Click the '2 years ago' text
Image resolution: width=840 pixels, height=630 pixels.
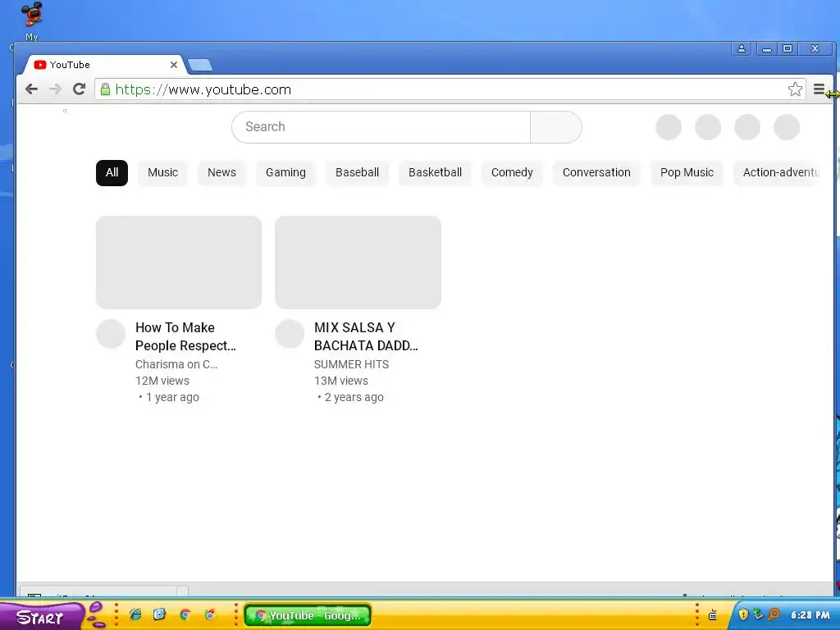(354, 398)
